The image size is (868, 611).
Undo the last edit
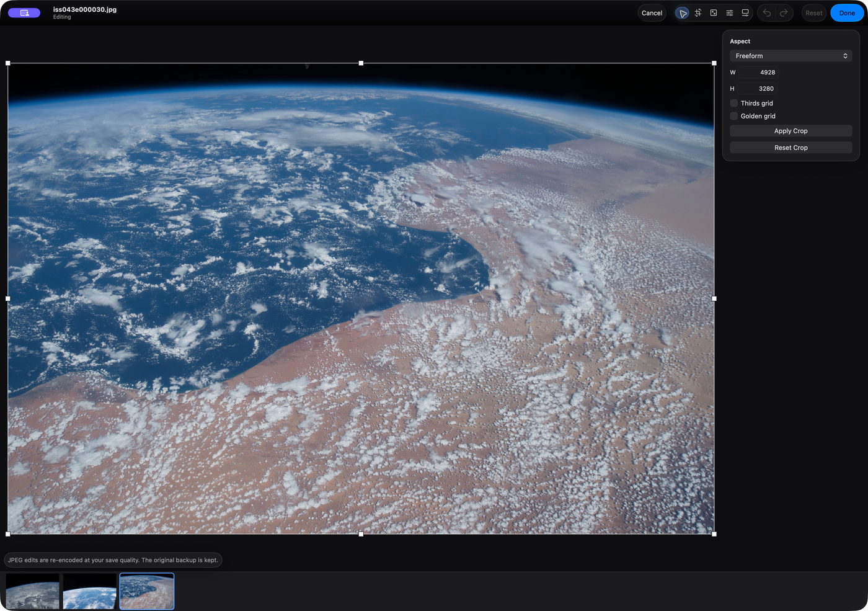coord(767,13)
